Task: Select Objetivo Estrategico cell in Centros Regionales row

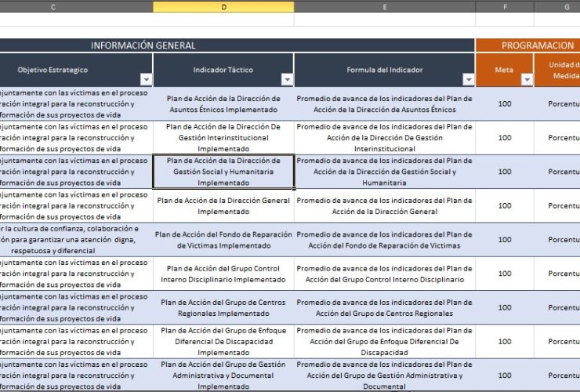Action: [x=76, y=307]
